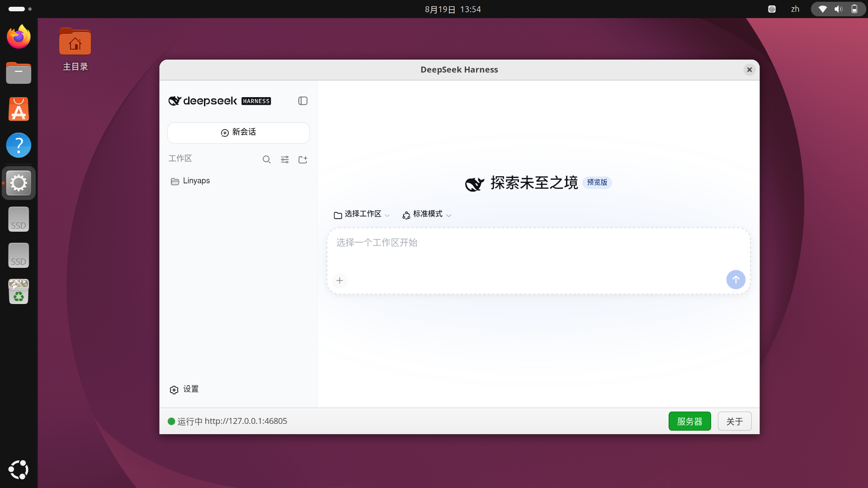Open workspace filter options icon

point(285,160)
